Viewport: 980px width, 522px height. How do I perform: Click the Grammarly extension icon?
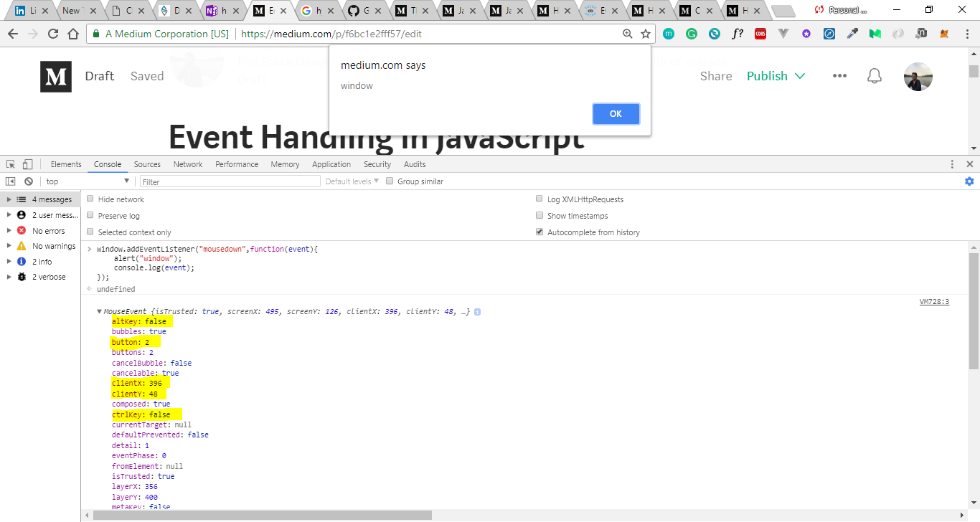pos(692,34)
